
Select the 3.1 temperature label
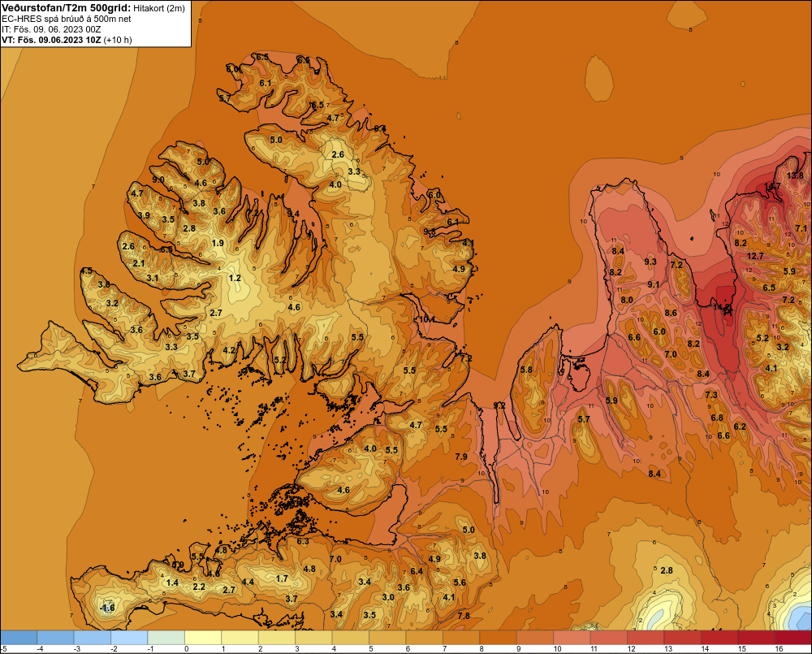153,279
